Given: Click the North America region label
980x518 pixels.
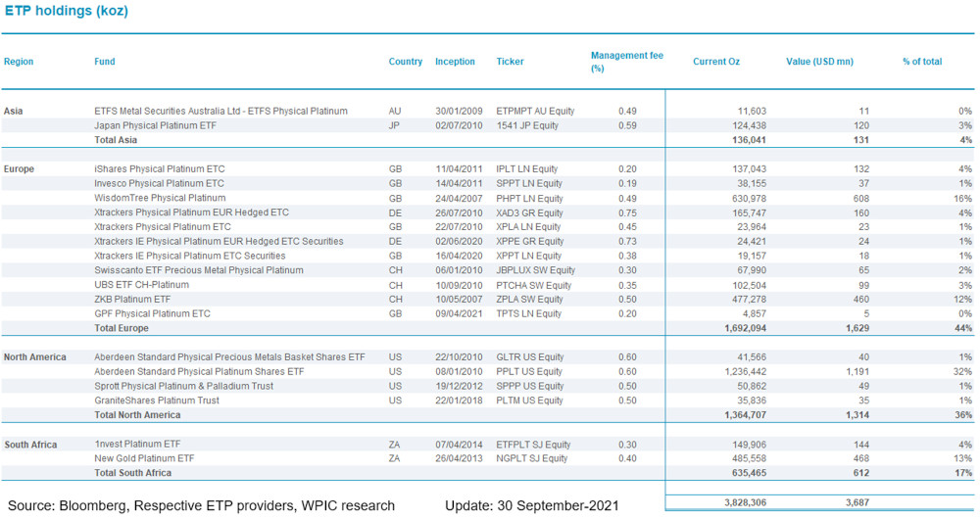Looking at the screenshot, I should (35, 357).
